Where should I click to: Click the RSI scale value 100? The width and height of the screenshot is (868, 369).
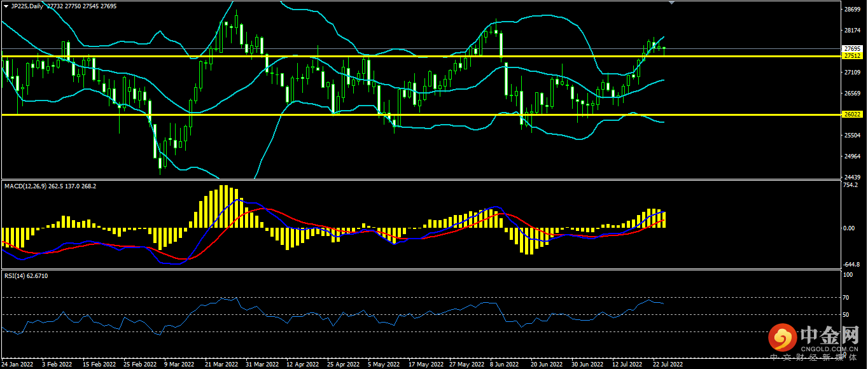[848, 275]
